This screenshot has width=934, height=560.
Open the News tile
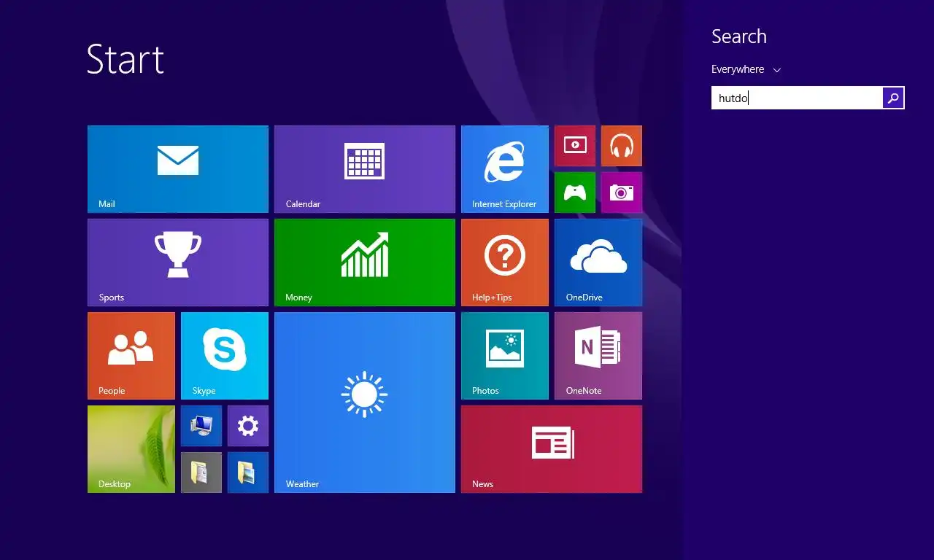[x=552, y=449]
